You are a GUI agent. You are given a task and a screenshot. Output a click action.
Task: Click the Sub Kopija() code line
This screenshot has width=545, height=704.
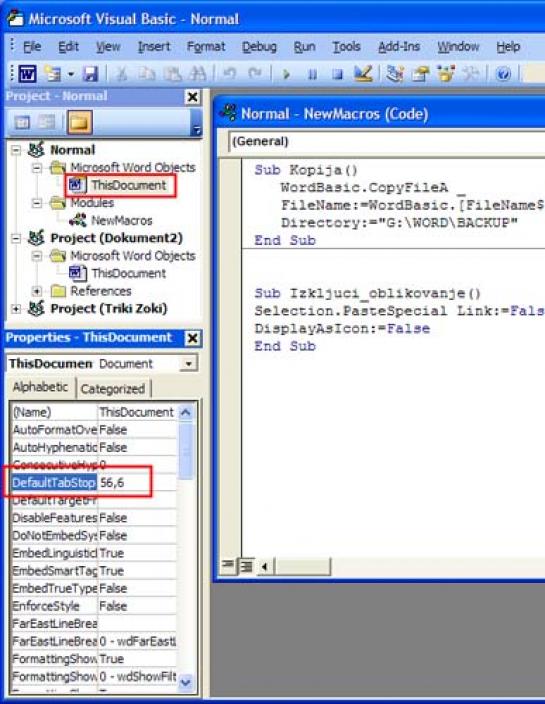pyautogui.click(x=306, y=170)
